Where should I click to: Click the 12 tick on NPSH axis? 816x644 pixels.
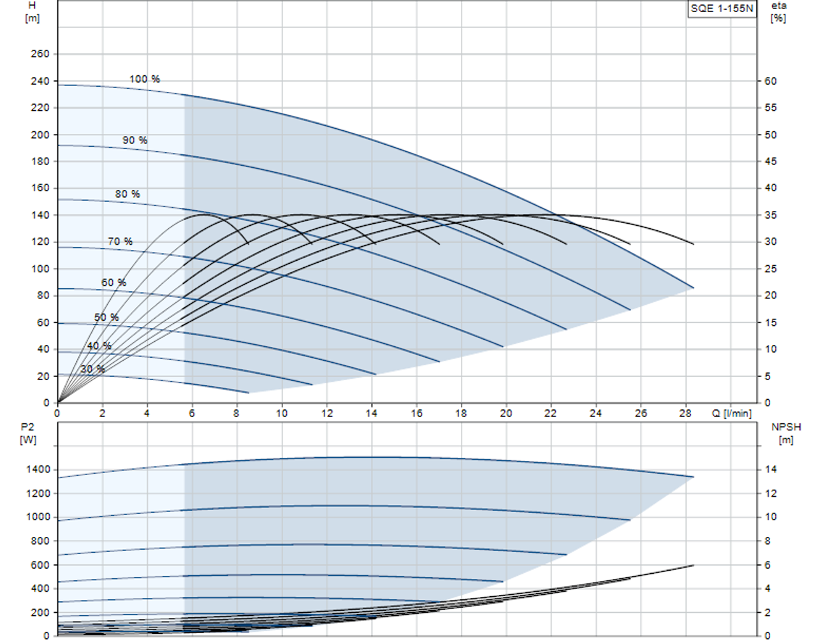pos(771,494)
